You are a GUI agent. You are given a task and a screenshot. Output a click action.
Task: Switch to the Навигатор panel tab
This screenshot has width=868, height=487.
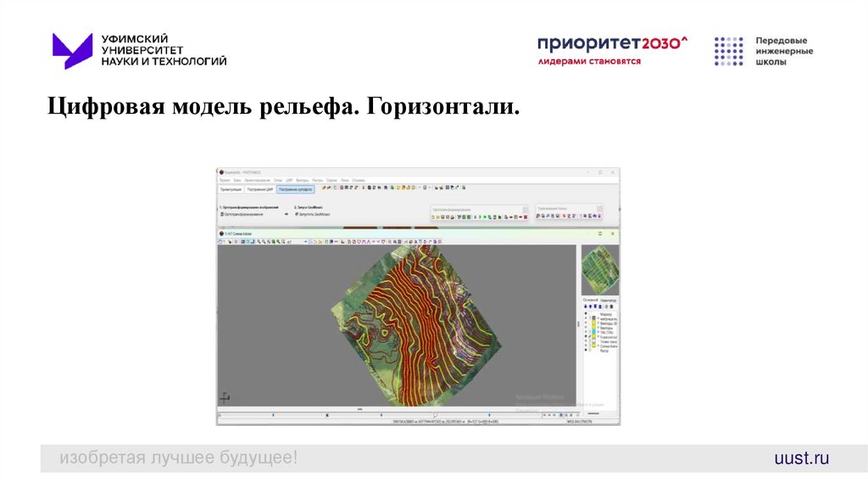tap(609, 300)
